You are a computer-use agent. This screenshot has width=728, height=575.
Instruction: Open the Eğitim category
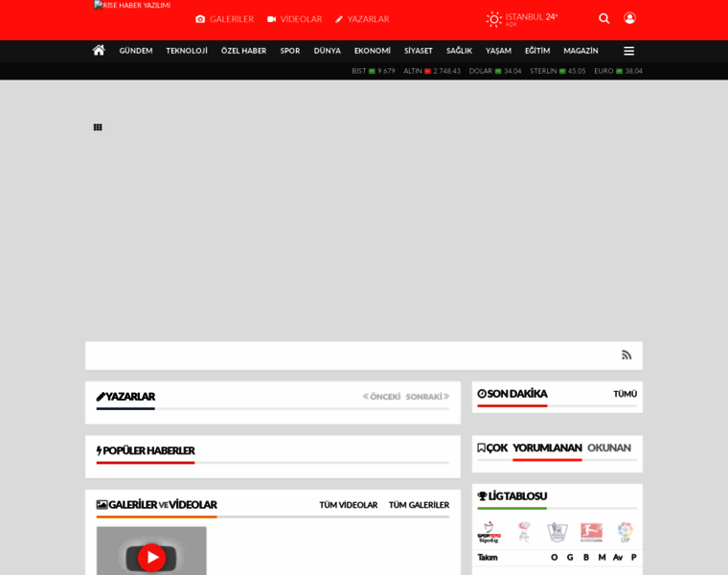(x=537, y=51)
